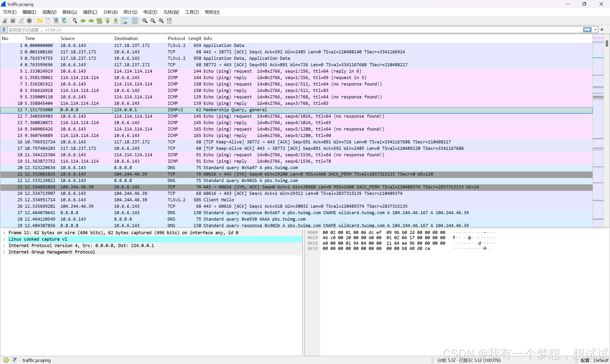Click the reload capture file icon

point(64,21)
